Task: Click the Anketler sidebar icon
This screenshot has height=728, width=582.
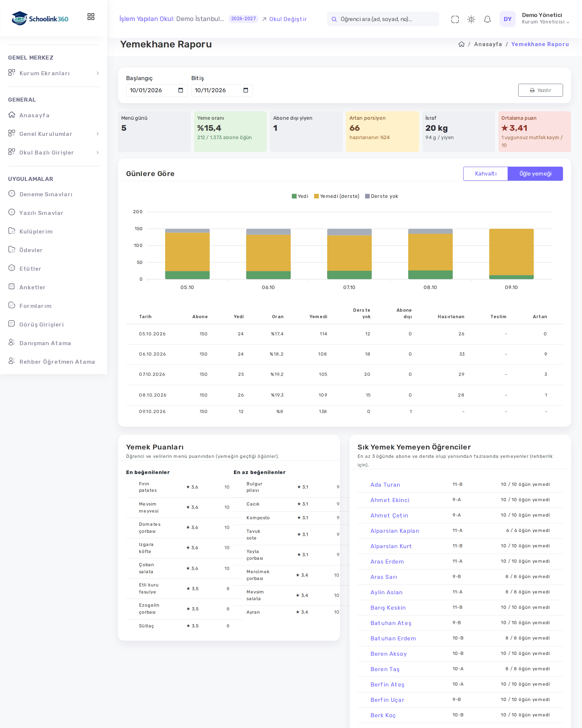Action: [12, 287]
